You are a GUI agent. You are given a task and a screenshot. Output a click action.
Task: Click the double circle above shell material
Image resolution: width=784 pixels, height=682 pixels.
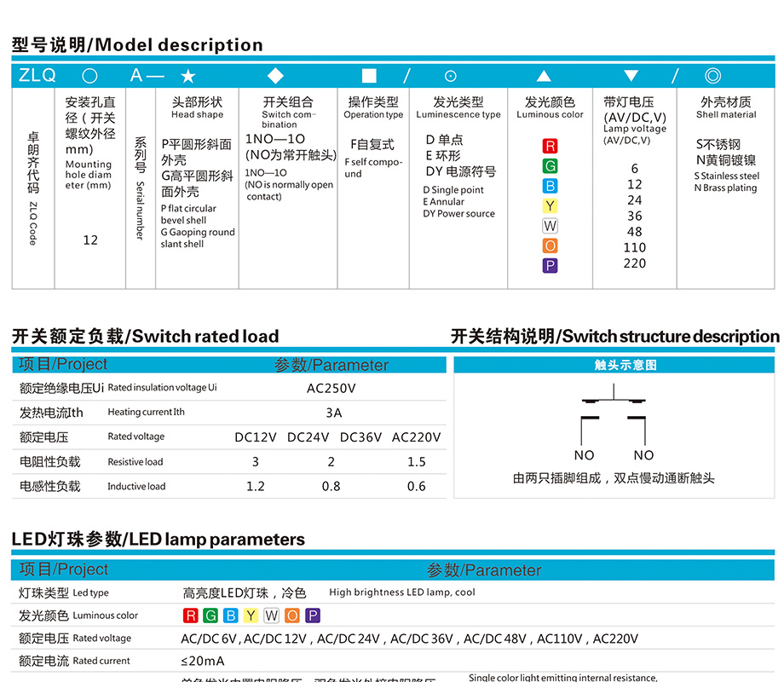coord(712,76)
